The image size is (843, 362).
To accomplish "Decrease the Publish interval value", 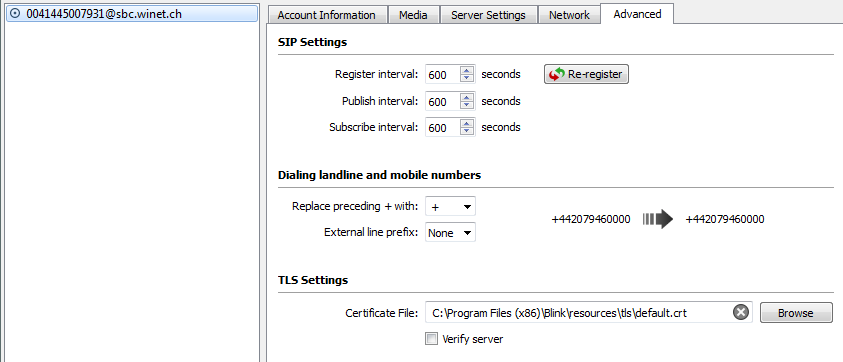I will tap(467, 105).
